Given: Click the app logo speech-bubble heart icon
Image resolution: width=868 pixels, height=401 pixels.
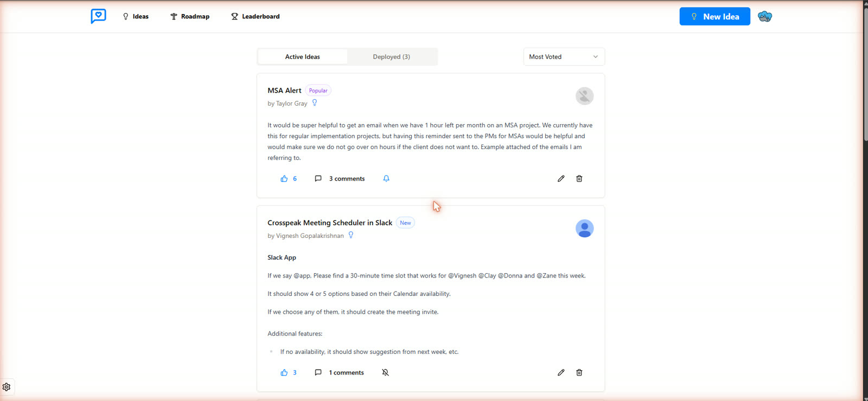Looking at the screenshot, I should pyautogui.click(x=98, y=16).
